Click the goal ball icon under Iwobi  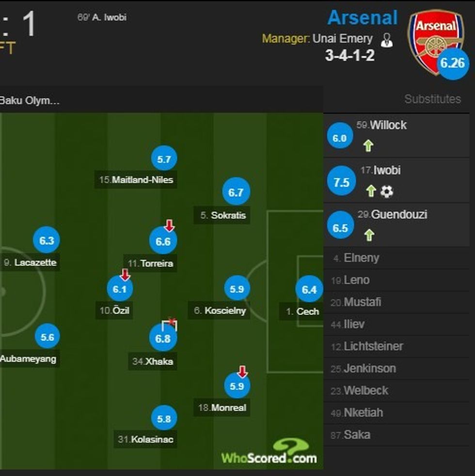386,191
